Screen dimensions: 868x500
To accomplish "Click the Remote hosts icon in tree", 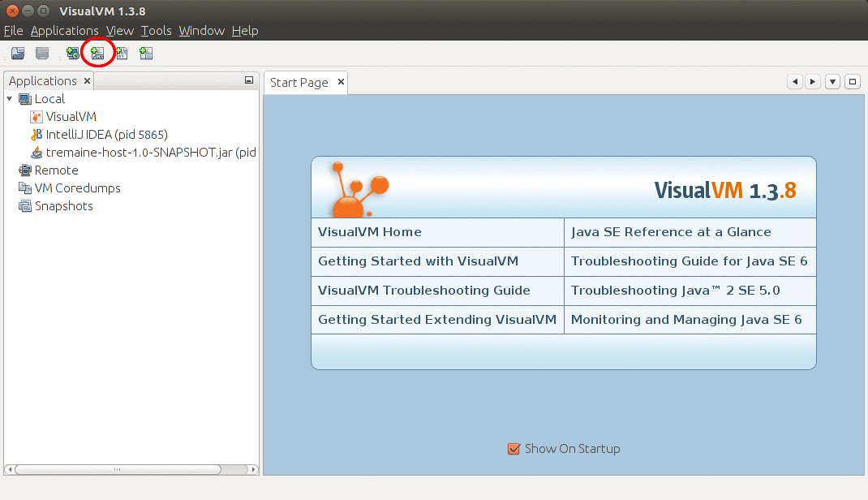I will pyautogui.click(x=25, y=170).
